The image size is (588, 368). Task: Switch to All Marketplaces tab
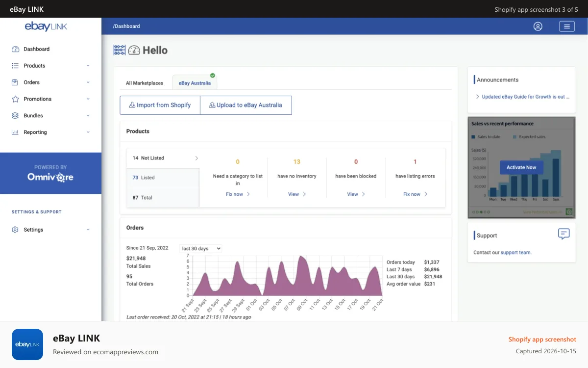(145, 83)
